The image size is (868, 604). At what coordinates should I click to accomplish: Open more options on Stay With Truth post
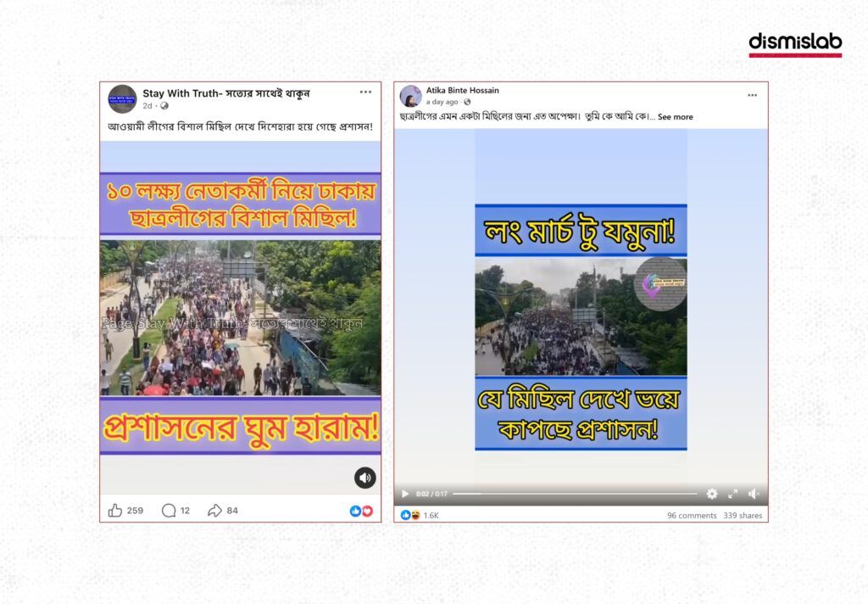365,92
